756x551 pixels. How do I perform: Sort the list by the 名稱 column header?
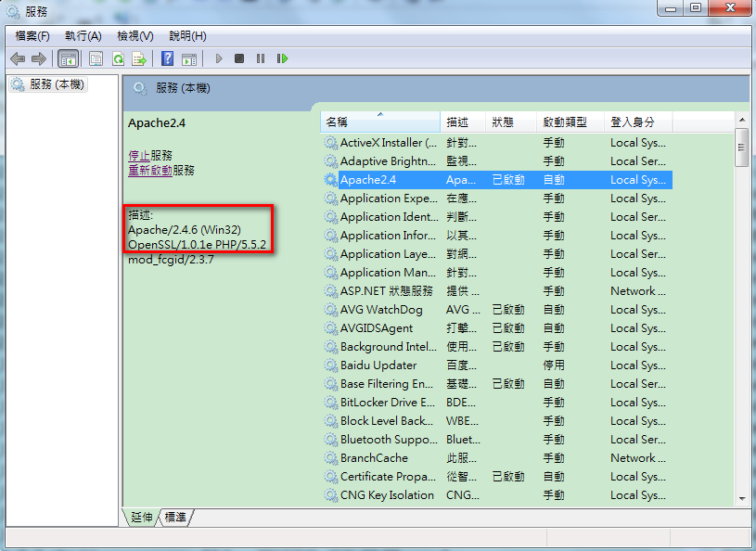pyautogui.click(x=380, y=122)
